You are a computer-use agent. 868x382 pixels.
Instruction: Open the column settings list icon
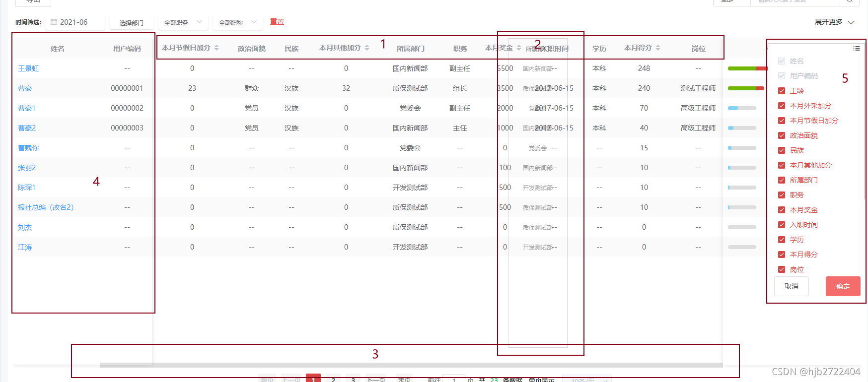coord(857,48)
